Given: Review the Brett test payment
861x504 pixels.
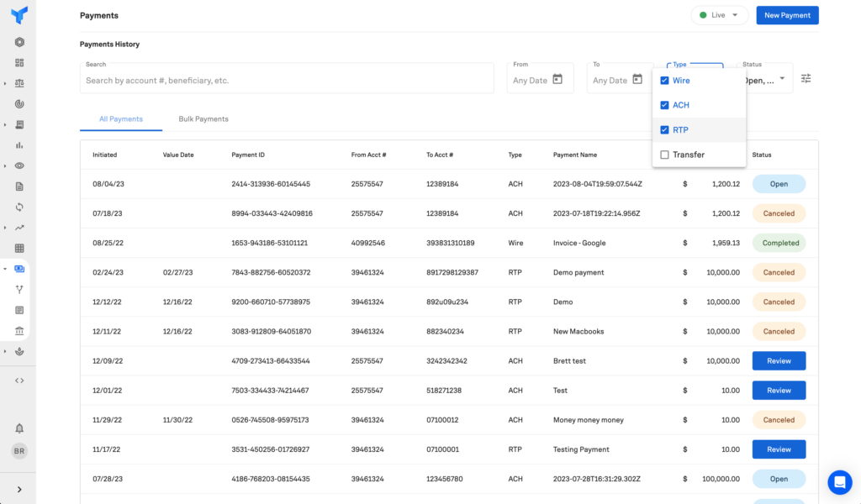Looking at the screenshot, I should point(779,361).
